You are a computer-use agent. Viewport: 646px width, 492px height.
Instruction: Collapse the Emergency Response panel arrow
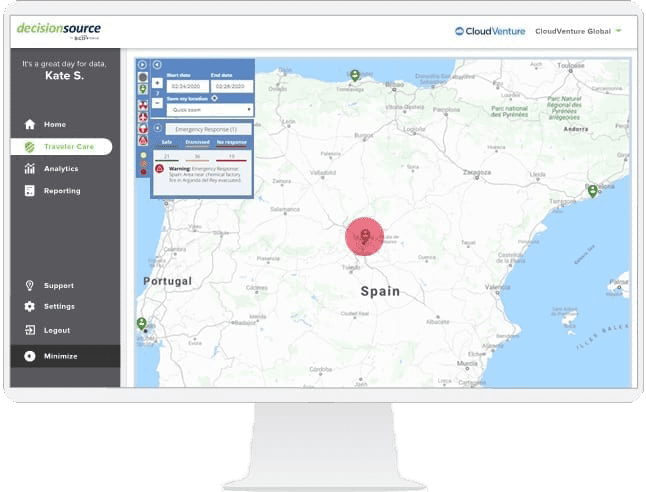coord(157,129)
